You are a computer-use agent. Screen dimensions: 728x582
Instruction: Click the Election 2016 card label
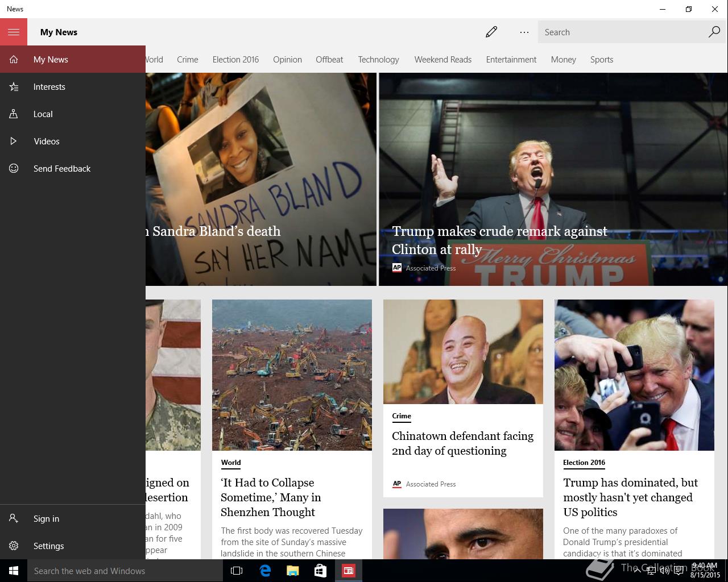584,462
